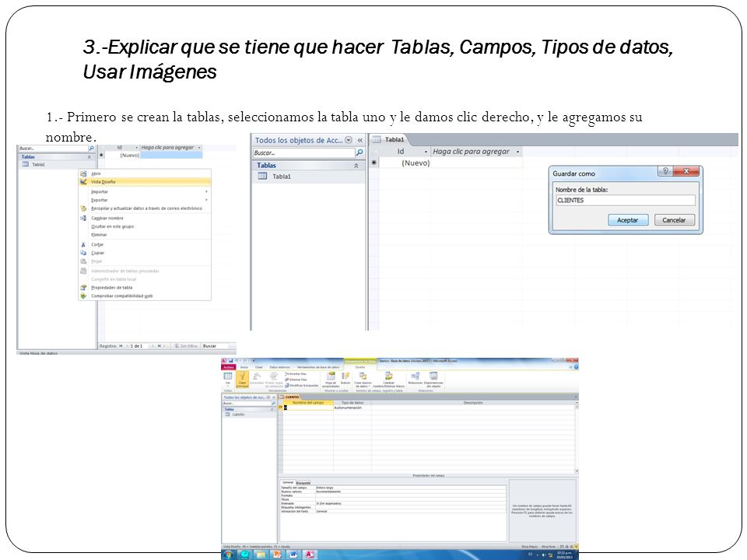Screen dimensions: 747x560
Task: Switch to the Crear ribbon tab
Action: (x=258, y=368)
